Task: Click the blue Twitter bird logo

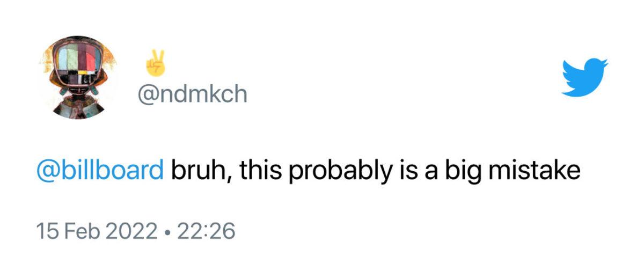Action: pos(585,78)
